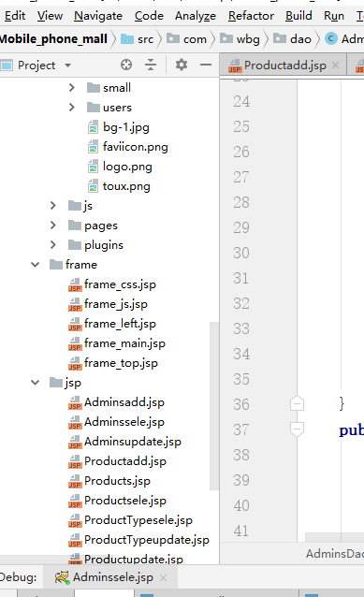Open the Analyze menu
The width and height of the screenshot is (364, 597).
click(x=196, y=16)
